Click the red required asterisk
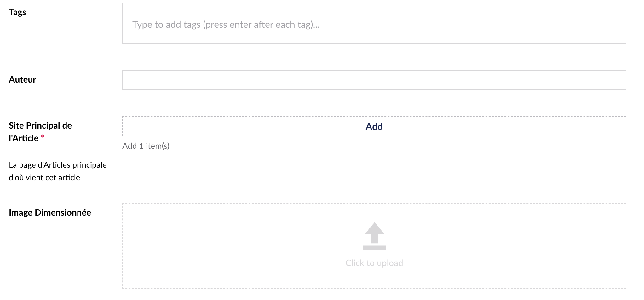Viewport: 644px width, 300px height. pyautogui.click(x=43, y=137)
